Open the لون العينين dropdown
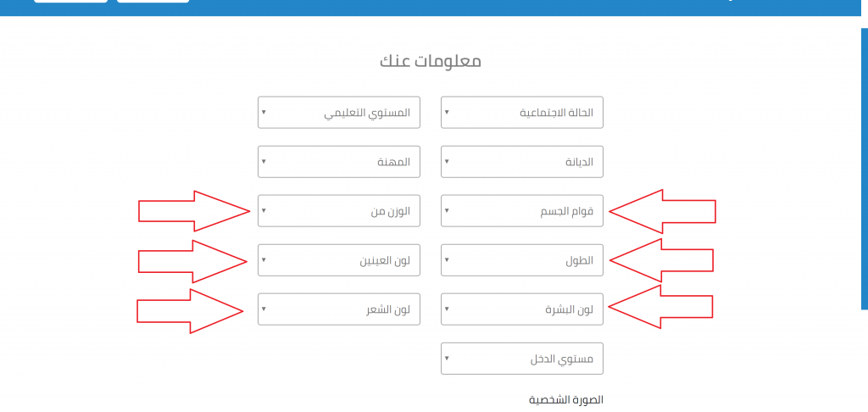The width and height of the screenshot is (868, 412). (x=339, y=259)
